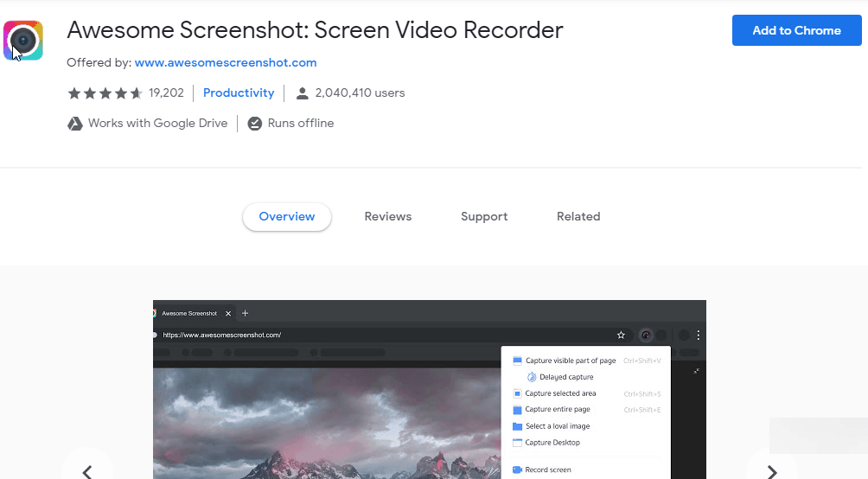Click the bookmark star icon in preview
868x479 pixels.
tap(621, 335)
